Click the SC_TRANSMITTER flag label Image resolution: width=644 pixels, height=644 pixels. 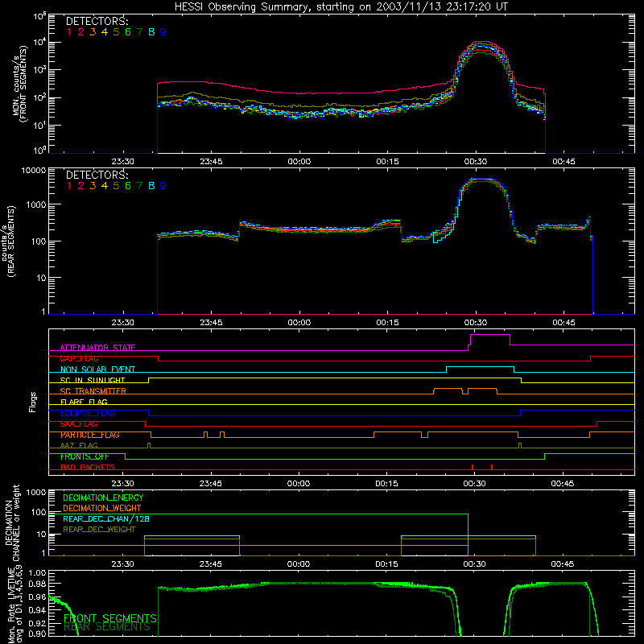pyautogui.click(x=93, y=391)
